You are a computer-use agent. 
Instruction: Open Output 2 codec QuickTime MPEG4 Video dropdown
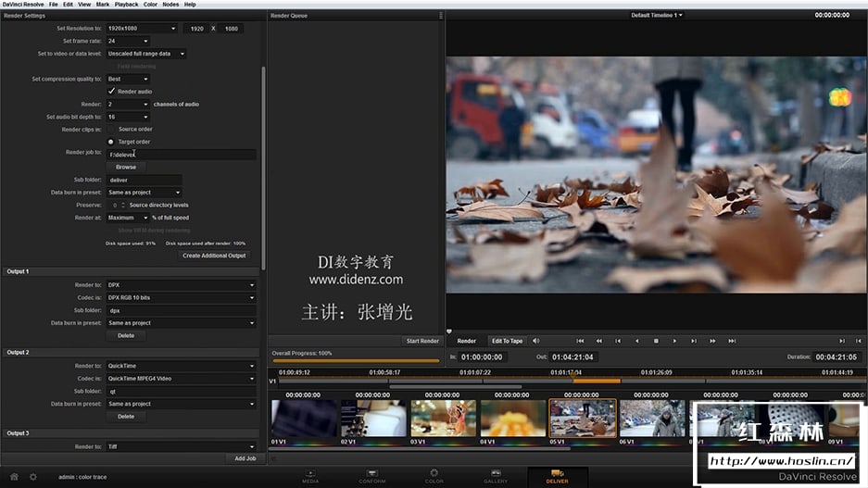(x=181, y=379)
